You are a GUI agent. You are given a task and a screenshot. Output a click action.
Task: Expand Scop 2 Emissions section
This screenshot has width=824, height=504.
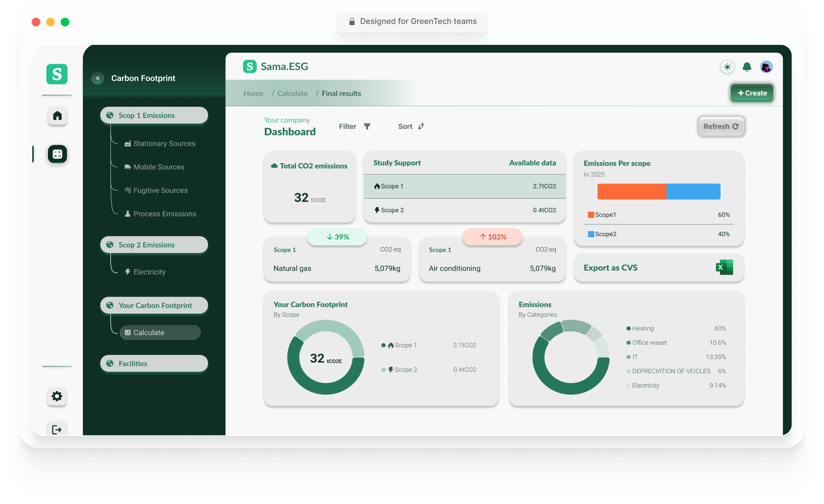tap(154, 245)
